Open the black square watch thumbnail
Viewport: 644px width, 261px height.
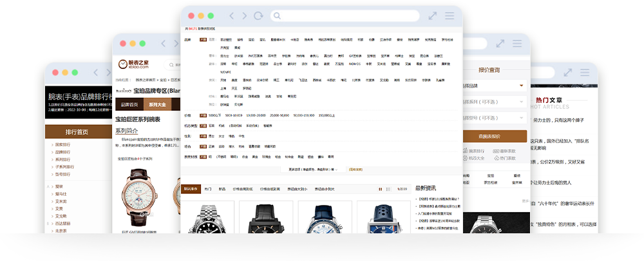(x=266, y=217)
